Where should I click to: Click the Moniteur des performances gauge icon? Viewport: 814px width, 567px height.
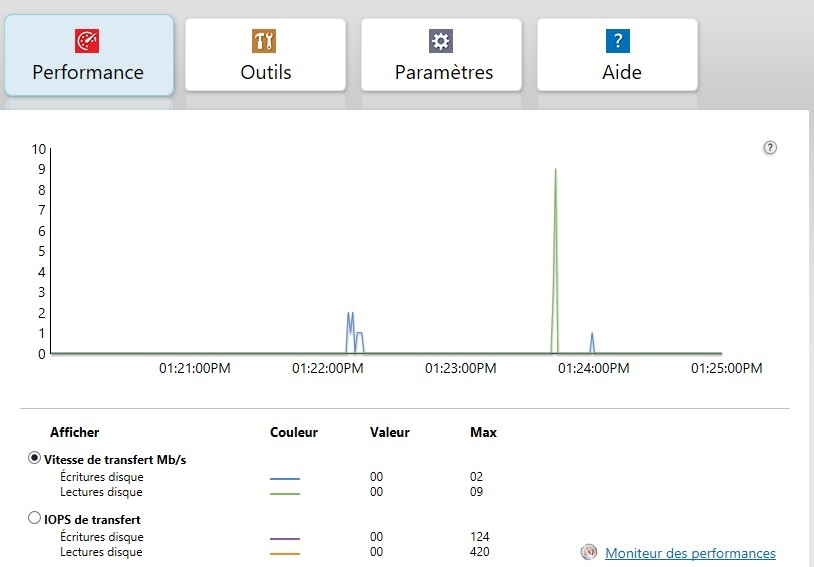click(589, 552)
